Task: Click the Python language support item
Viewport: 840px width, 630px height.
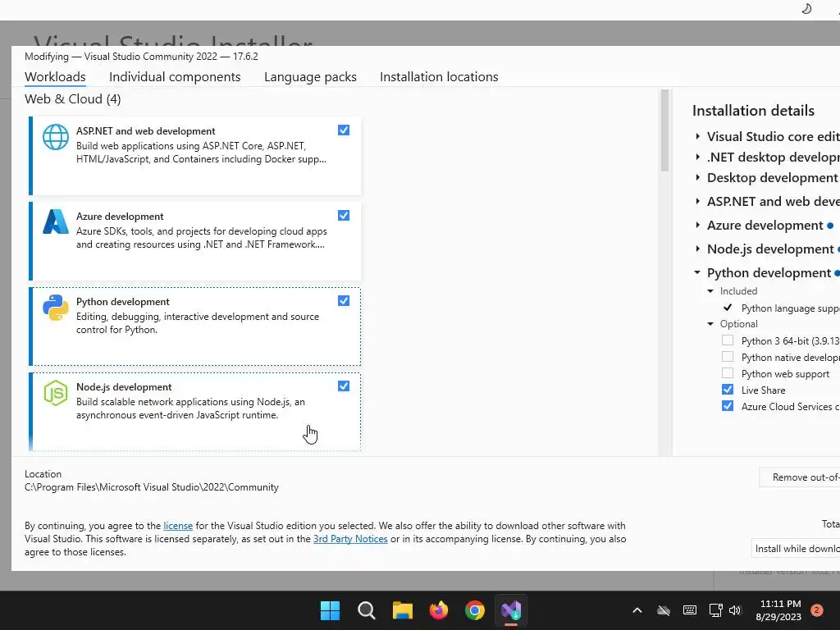Action: 790,308
